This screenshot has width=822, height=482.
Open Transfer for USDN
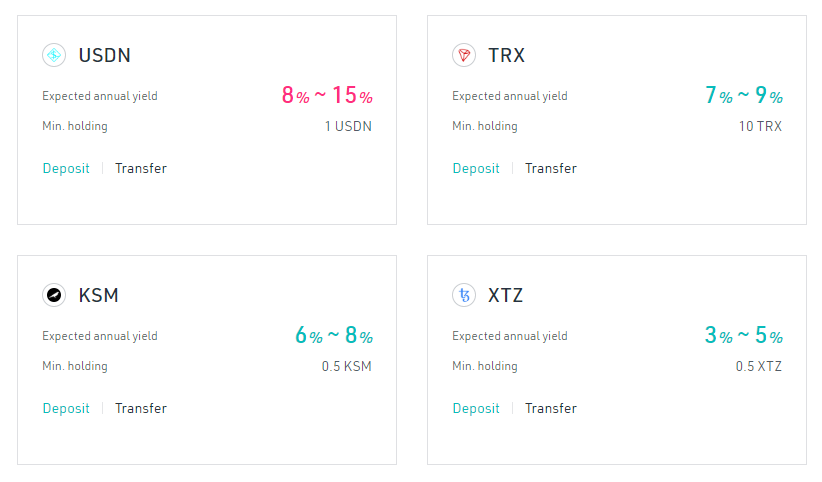click(x=141, y=168)
